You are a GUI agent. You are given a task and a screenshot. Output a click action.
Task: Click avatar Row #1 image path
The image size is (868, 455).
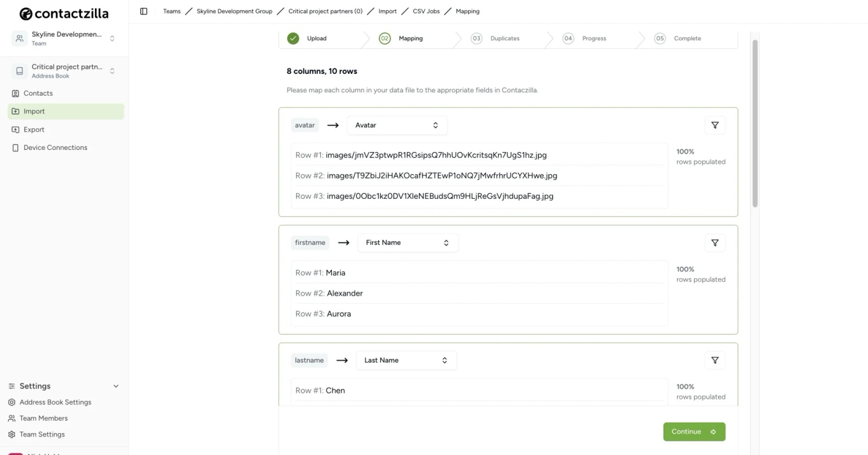[436, 155]
